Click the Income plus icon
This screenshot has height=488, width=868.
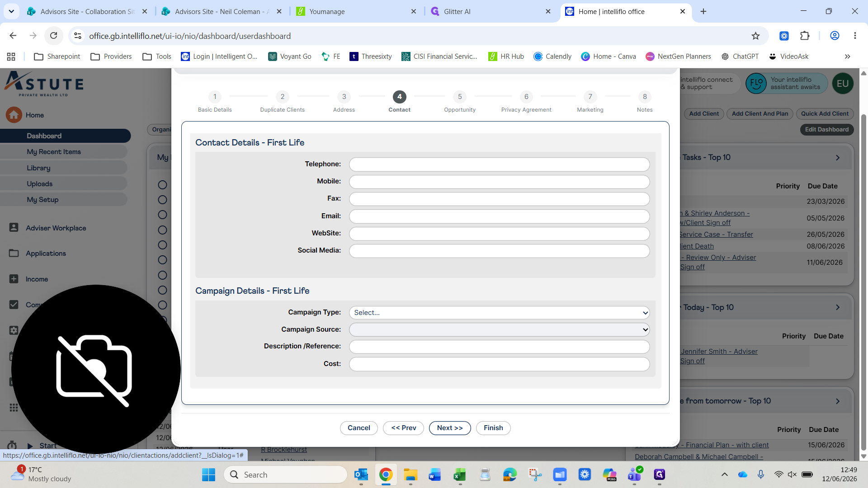click(x=14, y=279)
